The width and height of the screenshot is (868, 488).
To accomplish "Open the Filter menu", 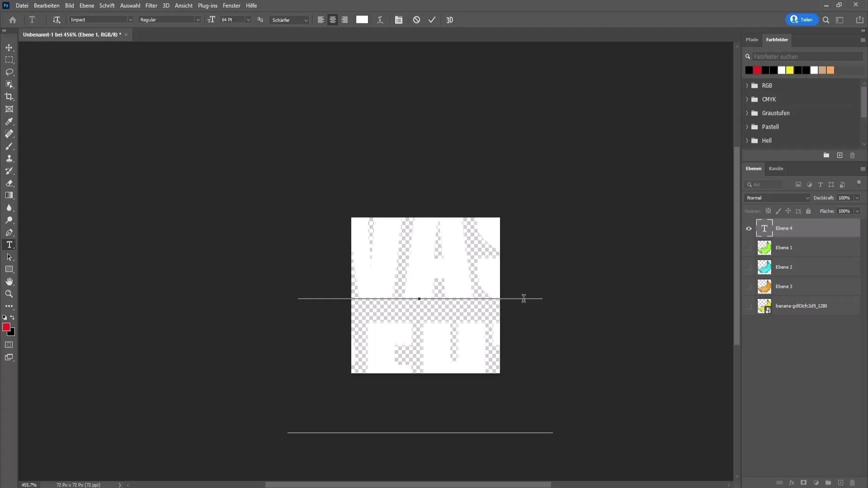I will pyautogui.click(x=151, y=5).
